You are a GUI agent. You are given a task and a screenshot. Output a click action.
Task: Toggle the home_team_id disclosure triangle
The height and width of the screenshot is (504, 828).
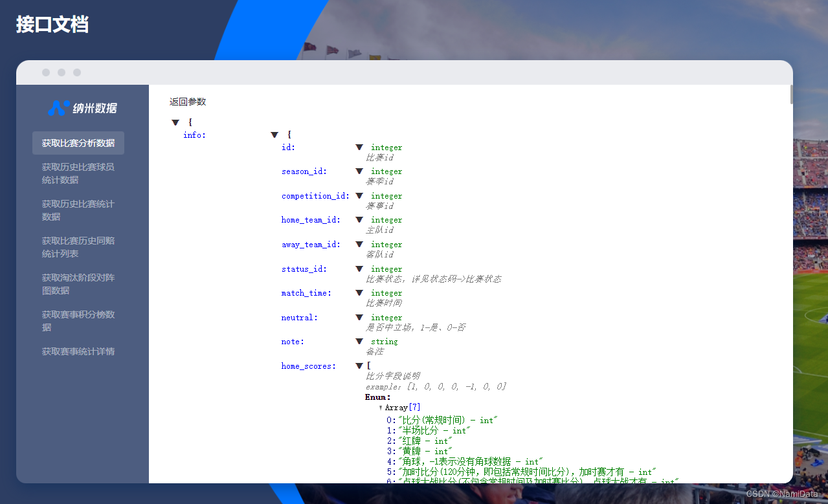coord(359,220)
